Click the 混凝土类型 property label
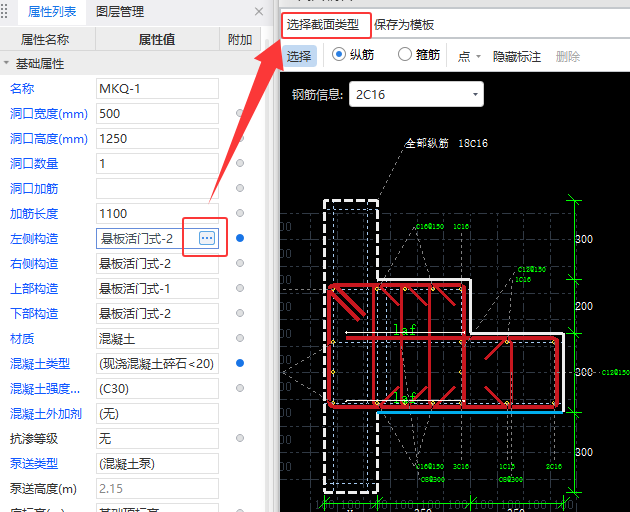630x512 pixels. click(x=40, y=363)
